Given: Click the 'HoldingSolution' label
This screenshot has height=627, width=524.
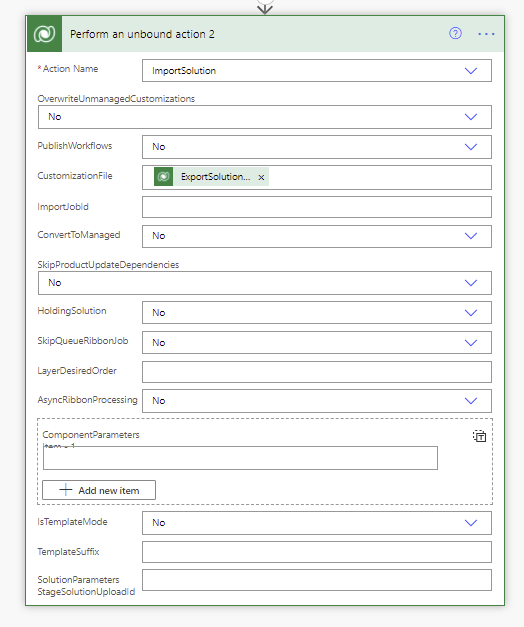Looking at the screenshot, I should [72, 311].
